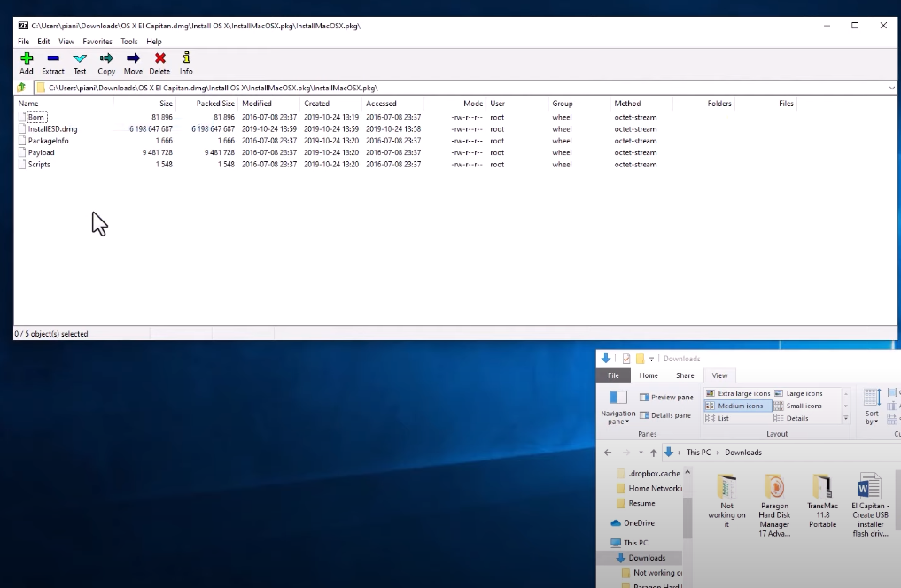Open the File tab in Explorer's Downloads window

tap(613, 375)
